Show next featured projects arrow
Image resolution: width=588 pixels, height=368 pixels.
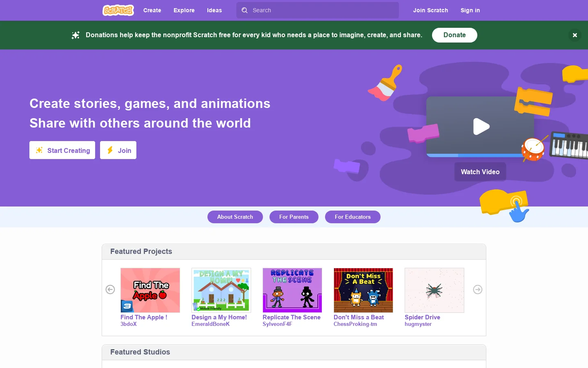(x=478, y=289)
